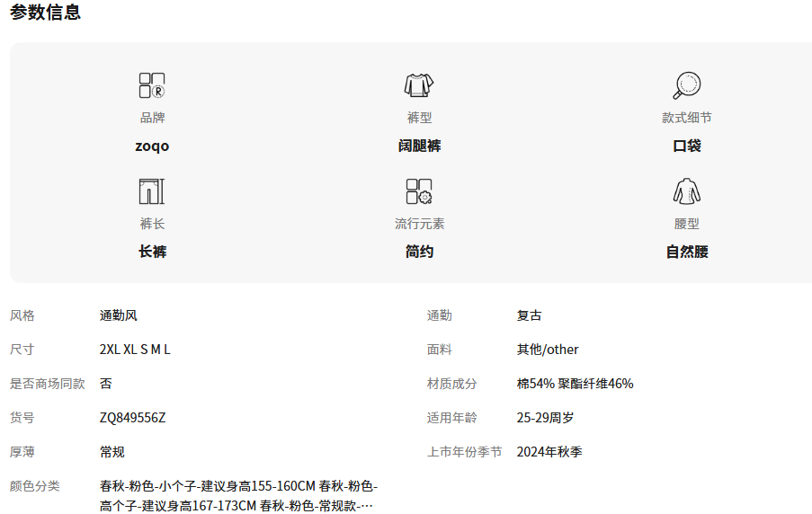Click the material composition 棉54% 聚酯纤维46%
The image size is (812, 514).
575,384
